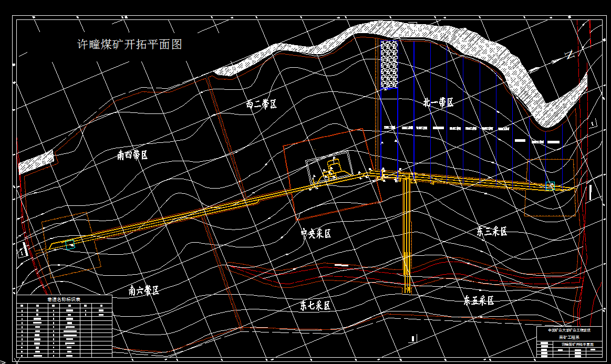Viewport: 611px width, 364px height.
Task: Click the cyan marker on the southwest roadway
Action: tap(70, 245)
